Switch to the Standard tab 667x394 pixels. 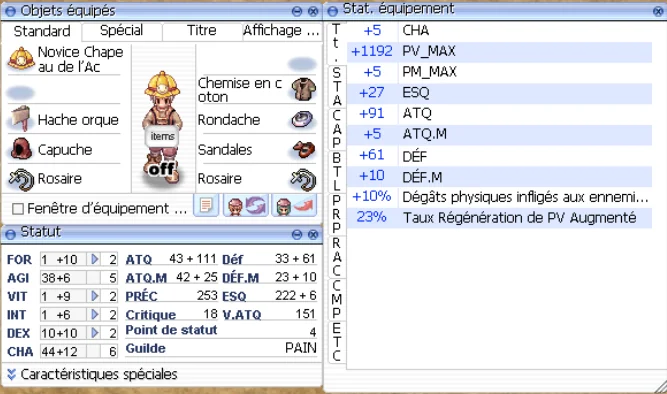pos(42,31)
